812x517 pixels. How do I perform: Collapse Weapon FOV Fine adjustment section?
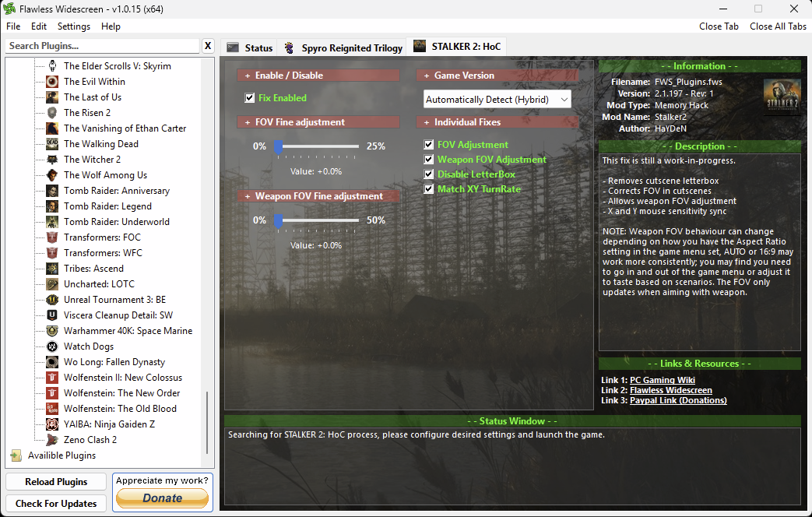(318, 195)
